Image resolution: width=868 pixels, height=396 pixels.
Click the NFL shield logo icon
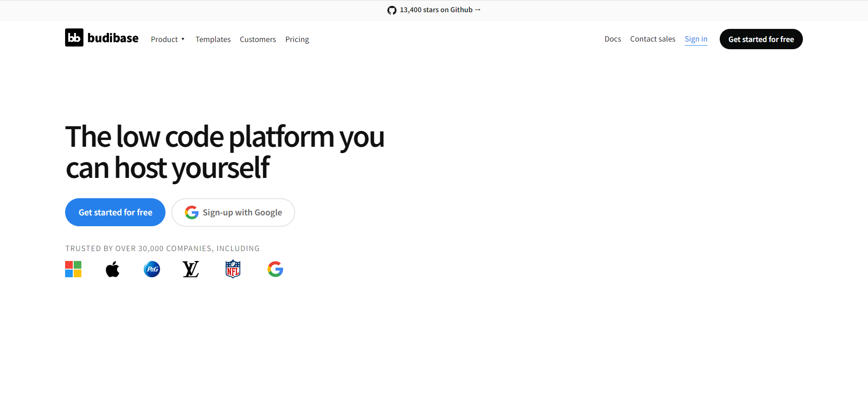(x=233, y=269)
